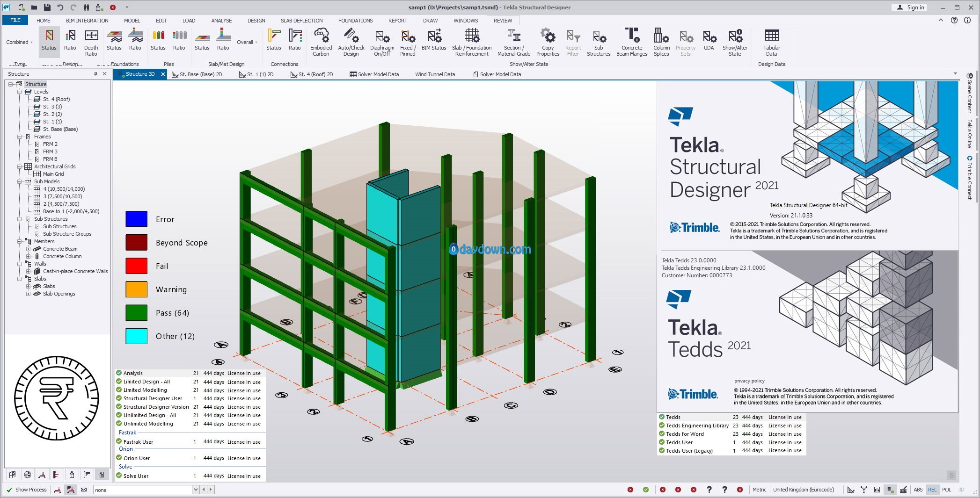
Task: Open the document tabs overflow dropdown arrow
Action: tap(955, 74)
